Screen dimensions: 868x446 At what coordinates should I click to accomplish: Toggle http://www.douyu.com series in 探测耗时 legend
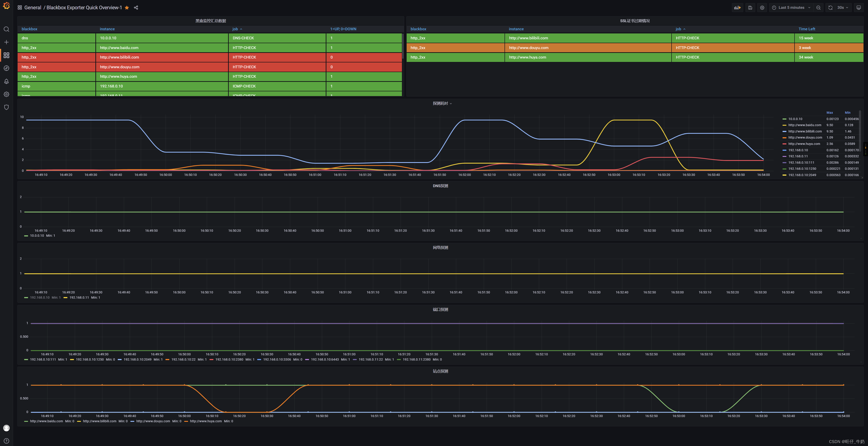pyautogui.click(x=805, y=137)
